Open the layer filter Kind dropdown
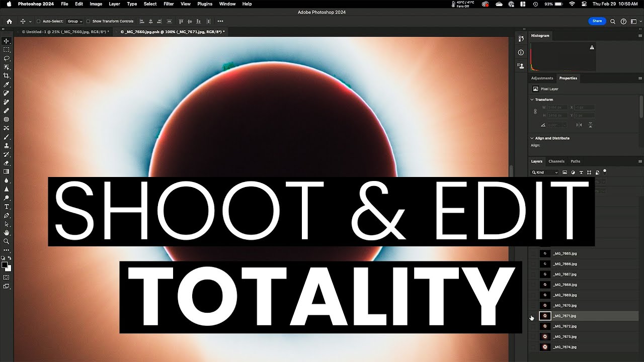644x362 pixels. 545,172
